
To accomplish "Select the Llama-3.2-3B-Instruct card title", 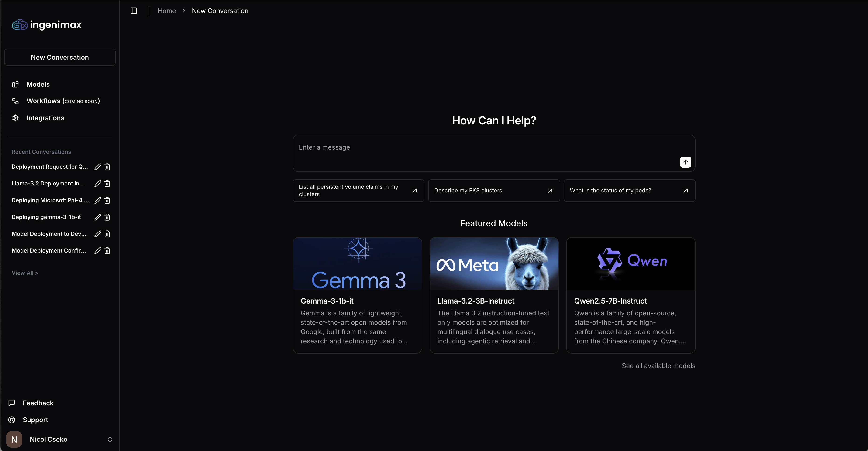I will click(x=476, y=301).
